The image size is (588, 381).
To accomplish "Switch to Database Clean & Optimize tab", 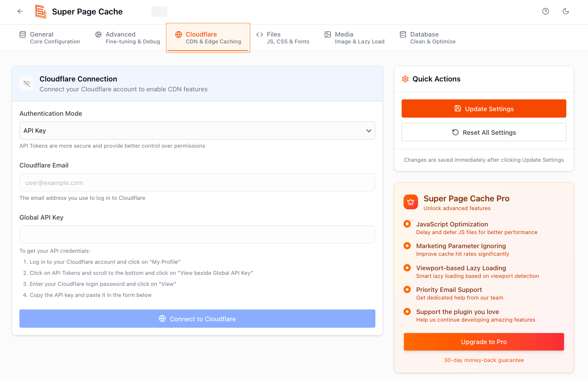I will pos(427,38).
